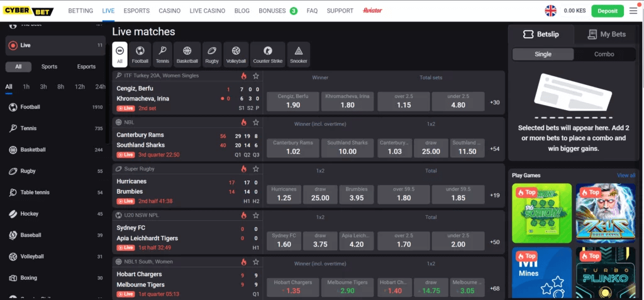The height and width of the screenshot is (300, 644).
Task: Favorite the U20 NSW NPL match star
Action: 256,215
